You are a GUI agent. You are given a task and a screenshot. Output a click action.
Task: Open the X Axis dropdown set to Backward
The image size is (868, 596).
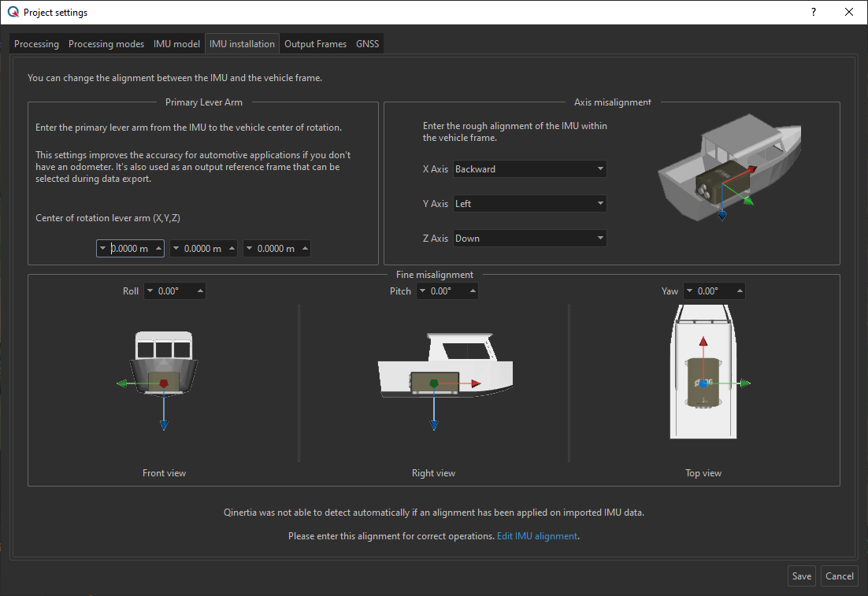pos(530,169)
